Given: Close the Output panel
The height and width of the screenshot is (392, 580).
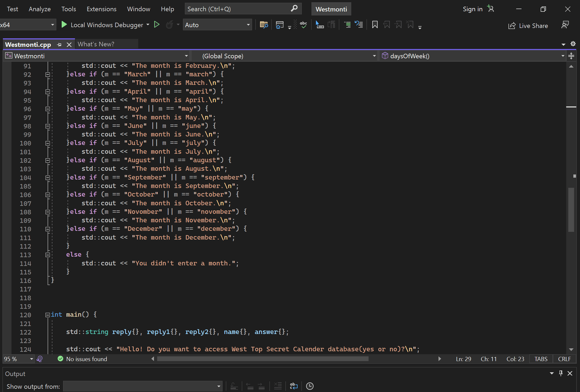Looking at the screenshot, I should 570,373.
